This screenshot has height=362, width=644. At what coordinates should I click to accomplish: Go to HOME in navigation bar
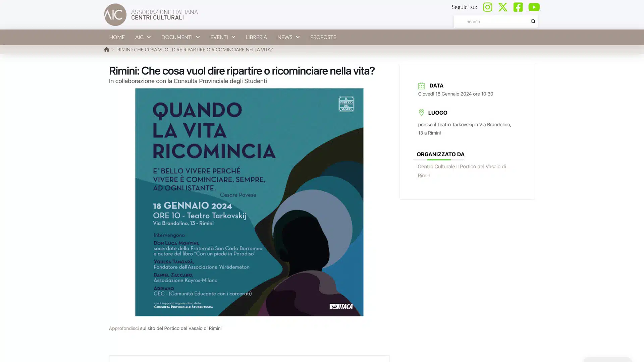coord(117,37)
